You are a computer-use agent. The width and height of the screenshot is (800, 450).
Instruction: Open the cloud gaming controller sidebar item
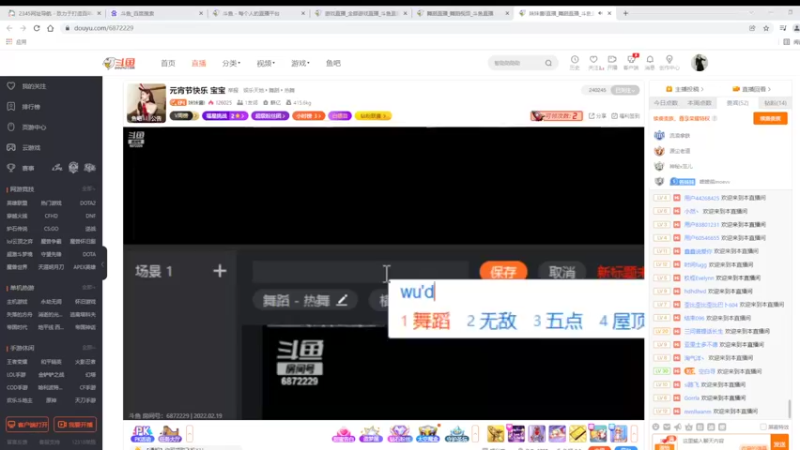24,147
